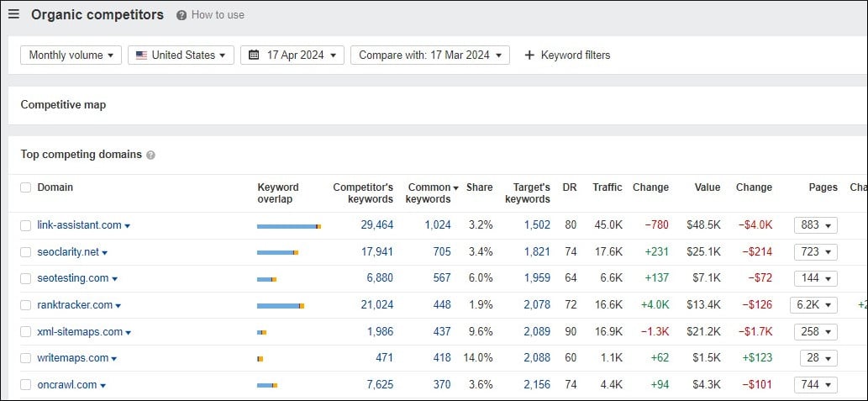Viewport: 868px width, 401px height.
Task: Click the How to use help icon
Action: (x=181, y=15)
